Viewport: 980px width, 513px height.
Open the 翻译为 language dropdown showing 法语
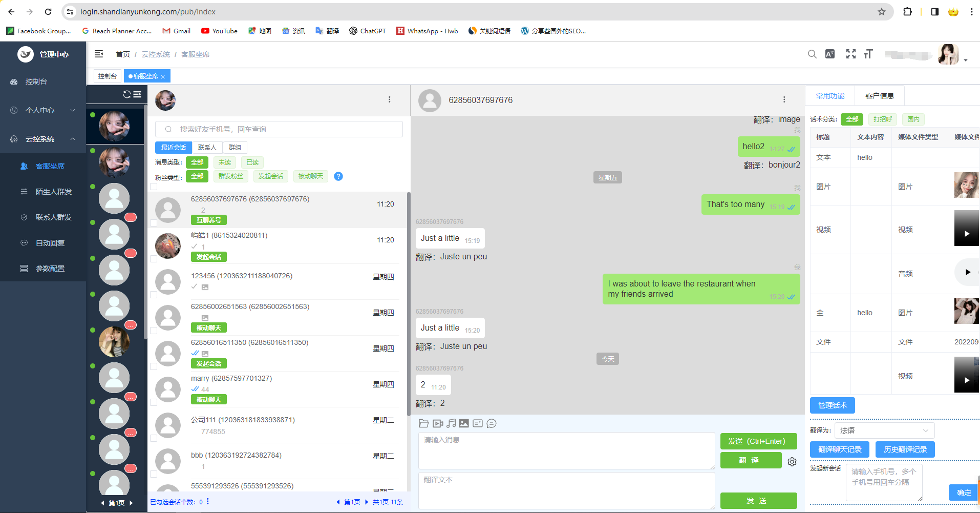pyautogui.click(x=884, y=430)
